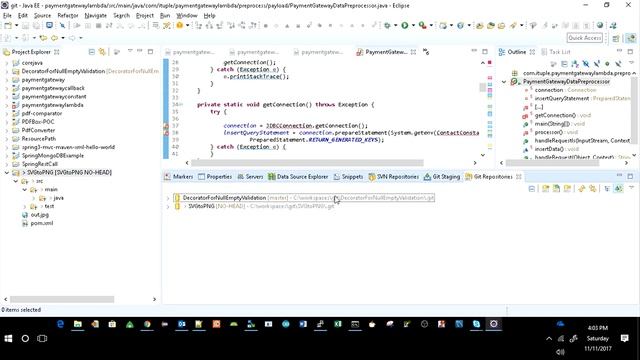This screenshot has height=360, width=640.
Task: Click Add existing Git repository icon
Action: click(x=546, y=189)
